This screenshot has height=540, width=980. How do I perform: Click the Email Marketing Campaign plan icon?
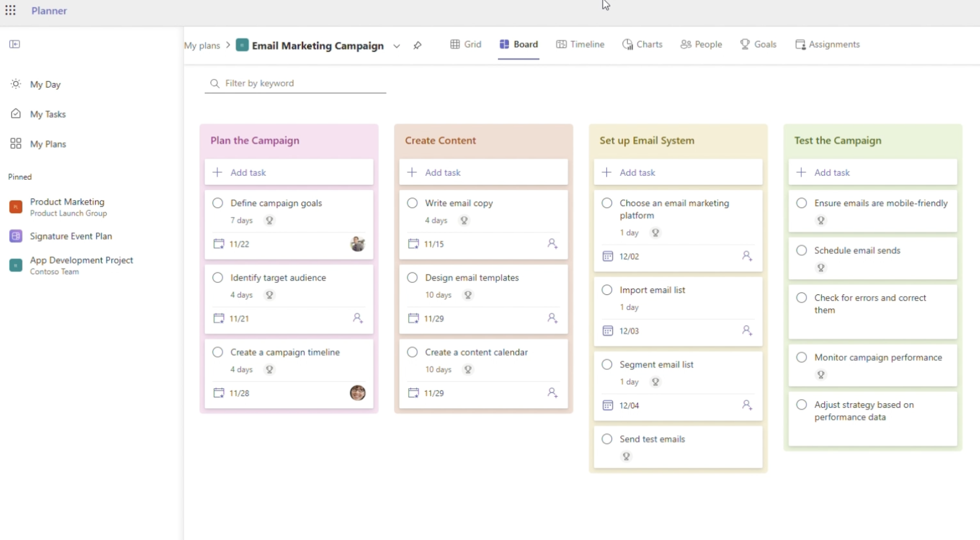(242, 45)
